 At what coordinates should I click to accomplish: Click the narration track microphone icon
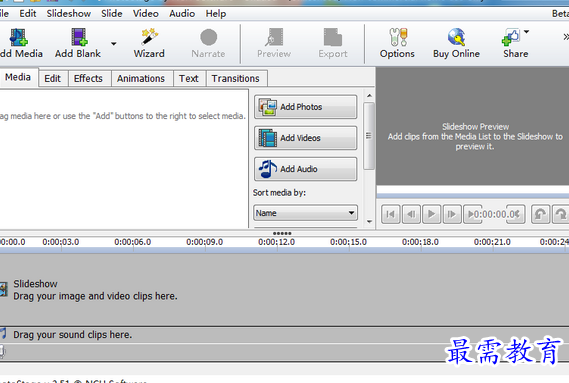tap(3, 351)
